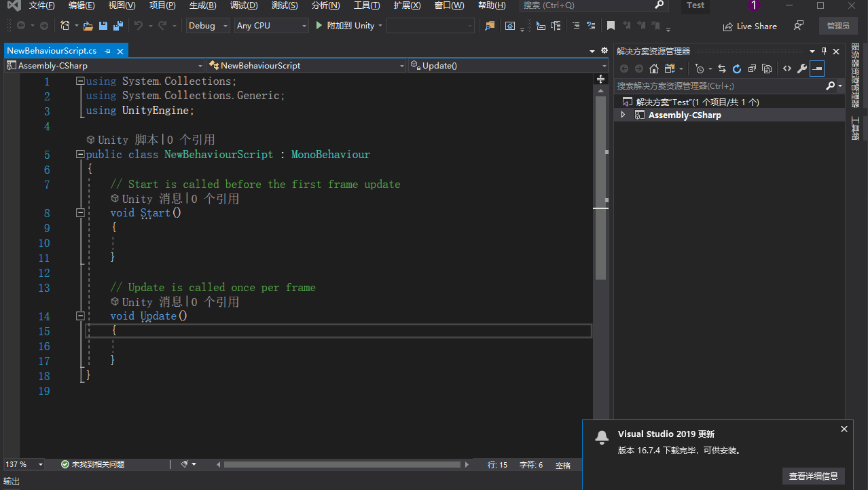
Task: Click the Solution Explorer search box
Action: coord(720,86)
